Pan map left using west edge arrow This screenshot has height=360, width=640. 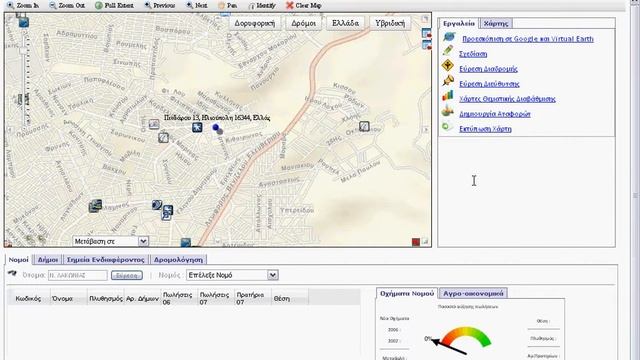pyautogui.click(x=9, y=130)
